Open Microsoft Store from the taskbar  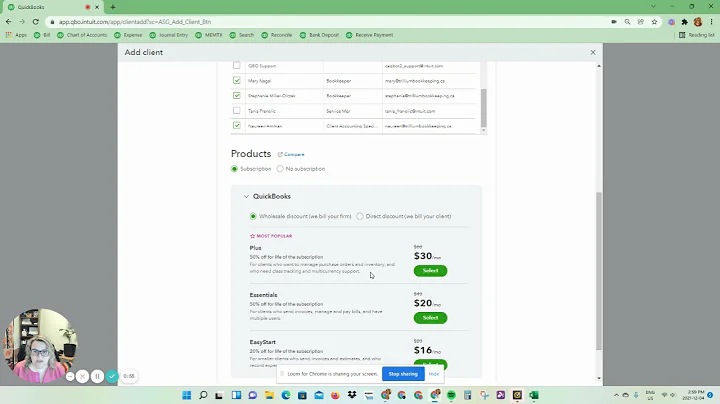[x=302, y=395]
